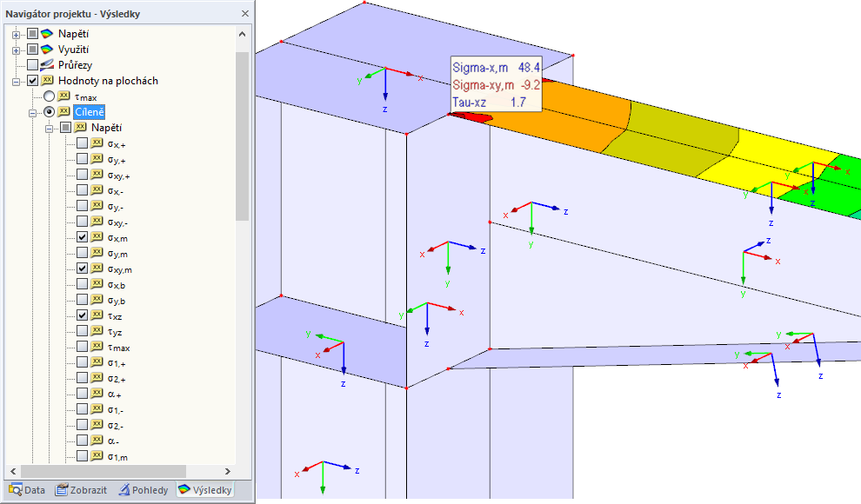The image size is (861, 504).
Task: Click the value icon beside σ2,- row
Action: (97, 424)
